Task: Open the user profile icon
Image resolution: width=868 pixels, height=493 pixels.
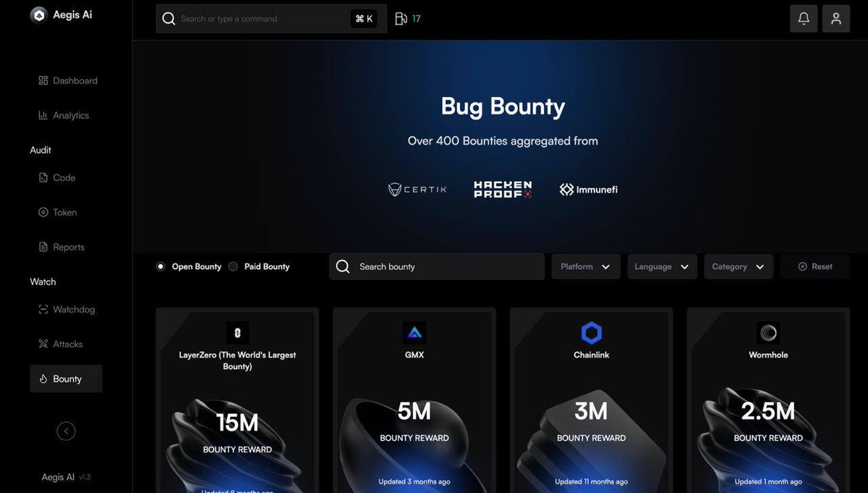Action: pos(836,19)
